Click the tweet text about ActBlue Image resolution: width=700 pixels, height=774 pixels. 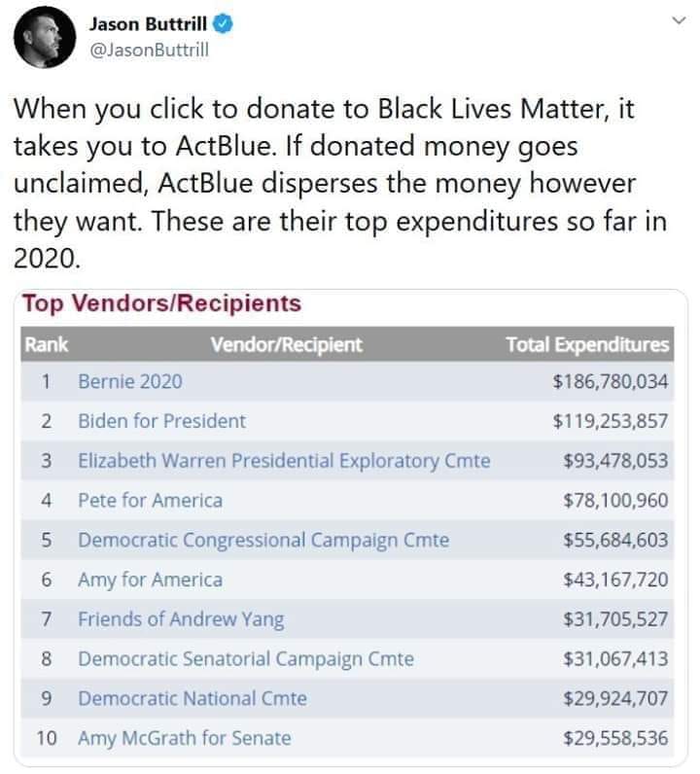[x=340, y=183]
